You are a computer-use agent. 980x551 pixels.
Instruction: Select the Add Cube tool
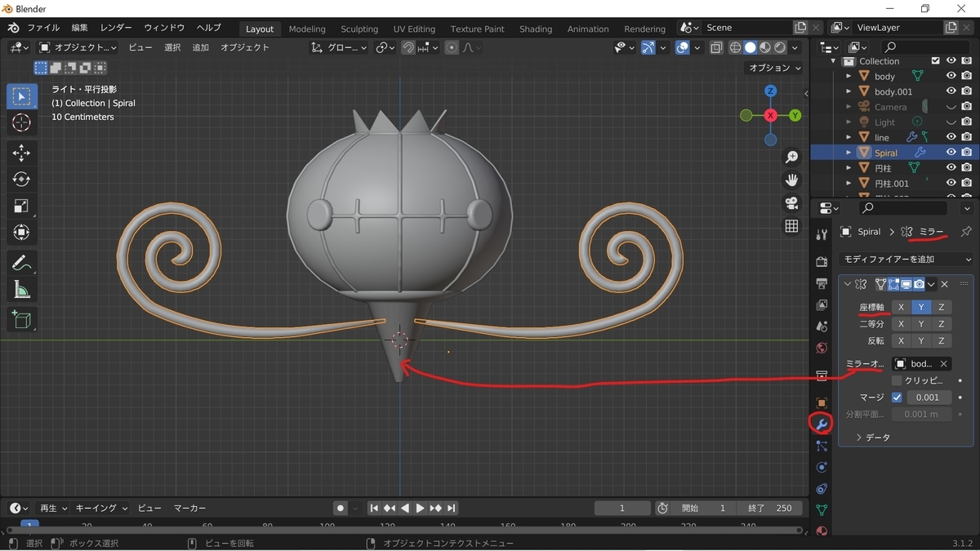(x=22, y=319)
